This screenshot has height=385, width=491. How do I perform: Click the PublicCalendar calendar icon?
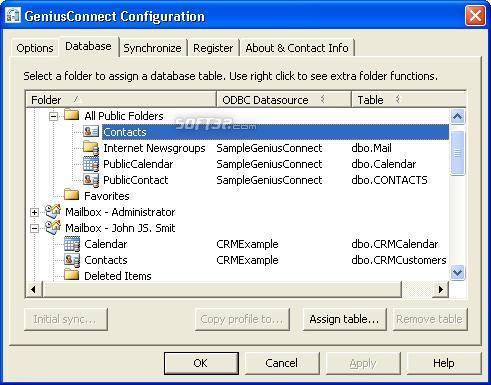91,164
